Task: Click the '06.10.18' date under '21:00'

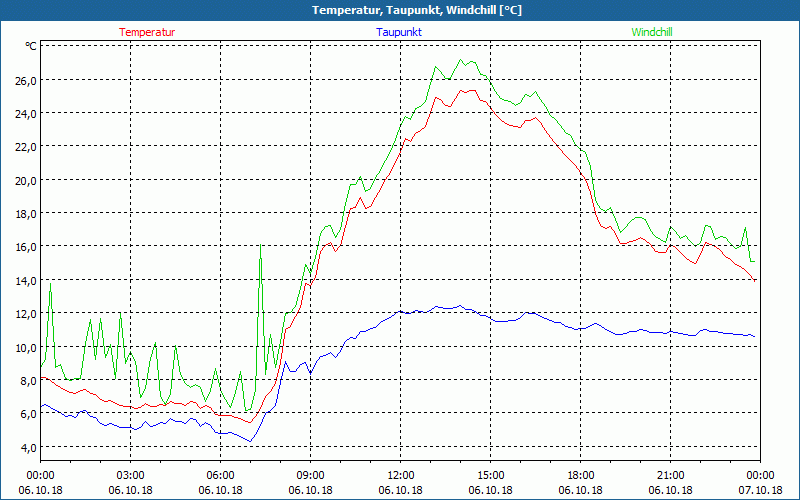Action: (670, 490)
